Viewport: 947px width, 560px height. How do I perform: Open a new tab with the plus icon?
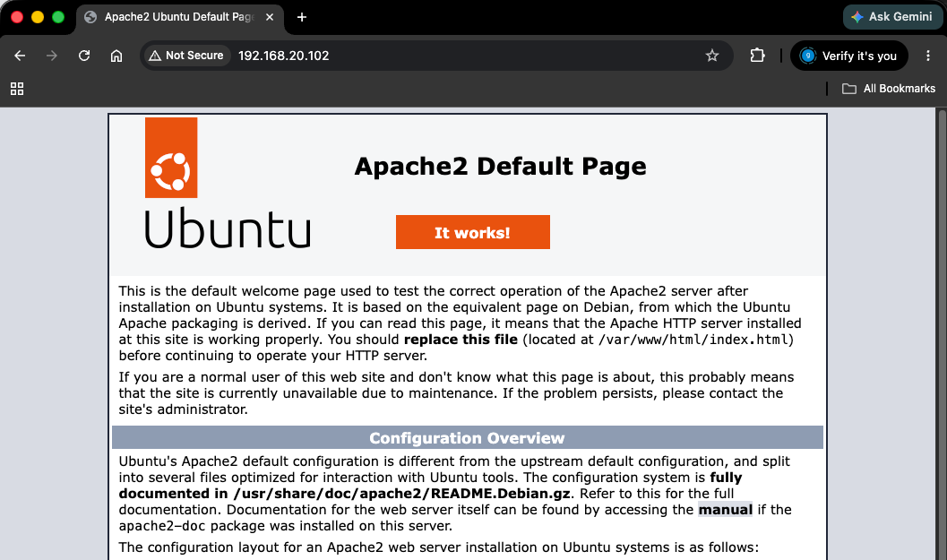point(302,17)
